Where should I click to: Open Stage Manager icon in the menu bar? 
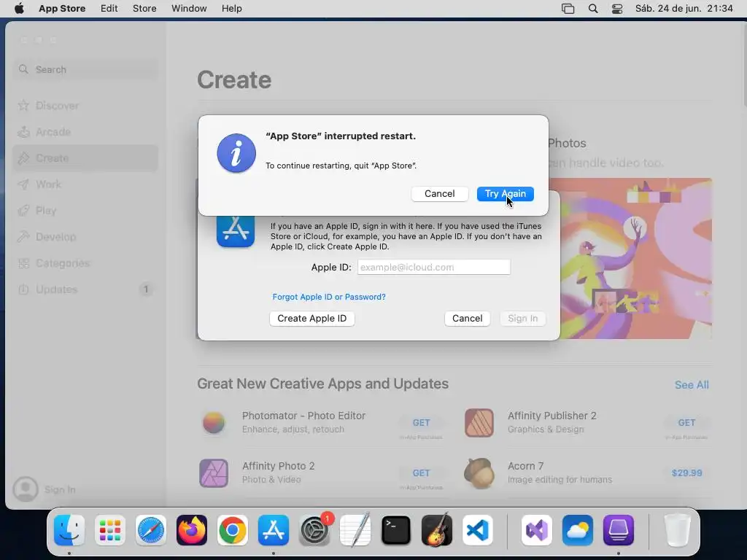tap(568, 9)
